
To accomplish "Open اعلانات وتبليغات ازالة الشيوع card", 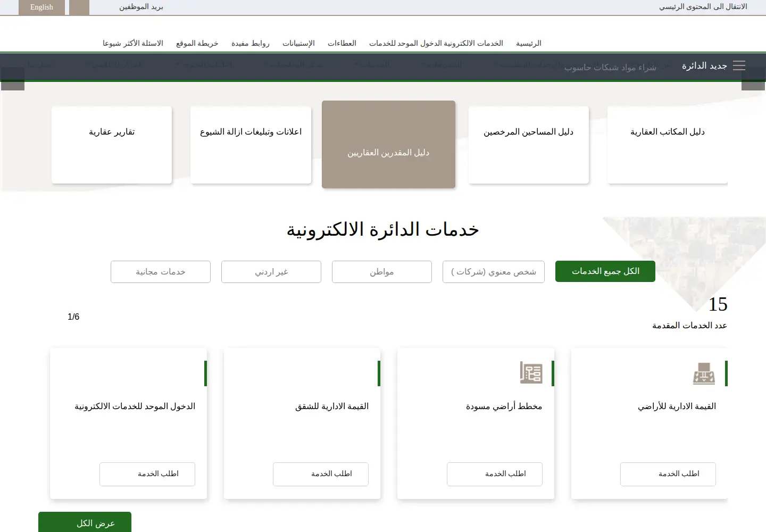I will point(251,145).
